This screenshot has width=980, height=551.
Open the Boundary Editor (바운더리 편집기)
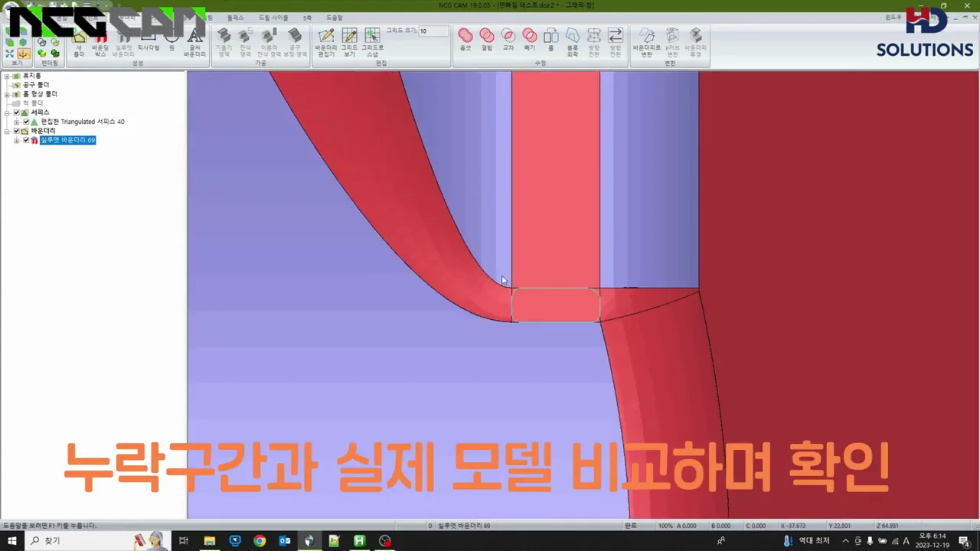click(x=326, y=42)
